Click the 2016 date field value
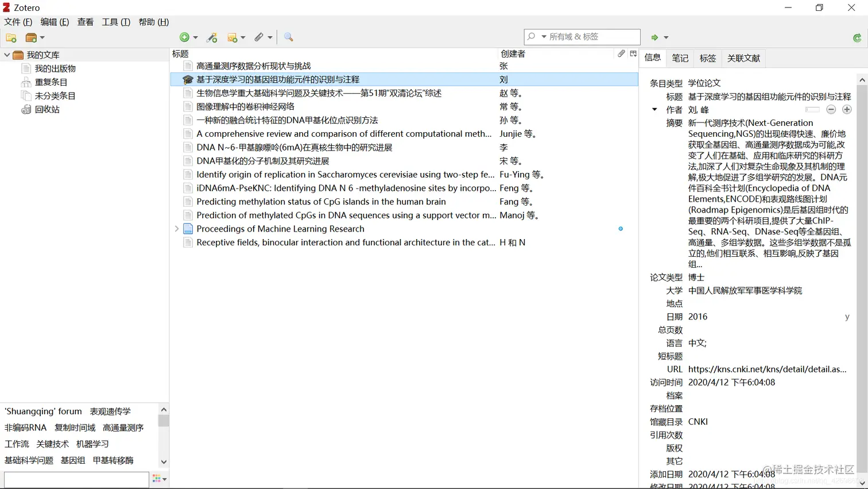Image resolution: width=868 pixels, height=489 pixels. click(697, 317)
